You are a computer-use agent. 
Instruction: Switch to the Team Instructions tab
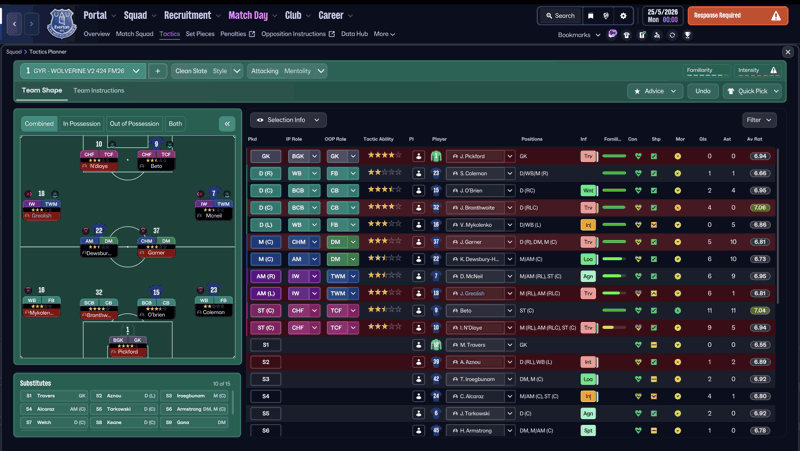click(98, 90)
